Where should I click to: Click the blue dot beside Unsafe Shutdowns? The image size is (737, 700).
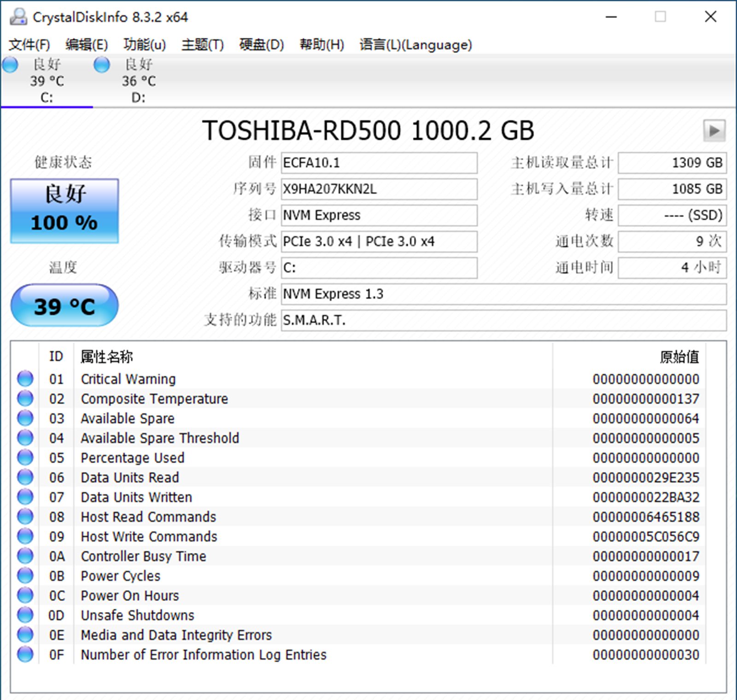[x=25, y=614]
